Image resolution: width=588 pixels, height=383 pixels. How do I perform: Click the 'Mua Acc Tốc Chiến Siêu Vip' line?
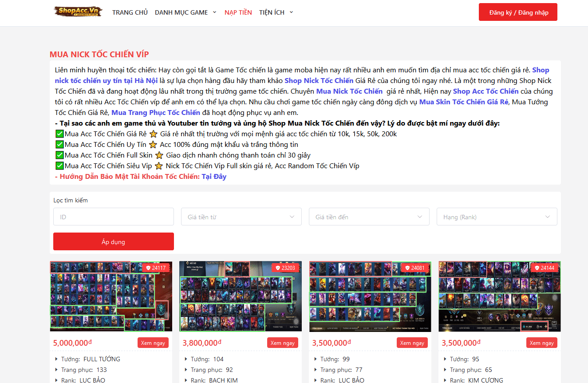tap(207, 166)
